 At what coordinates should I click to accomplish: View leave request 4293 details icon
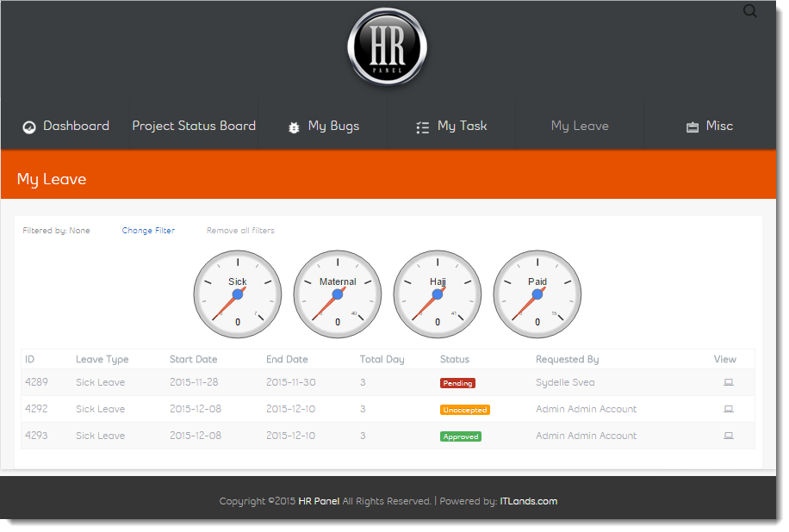coord(728,436)
